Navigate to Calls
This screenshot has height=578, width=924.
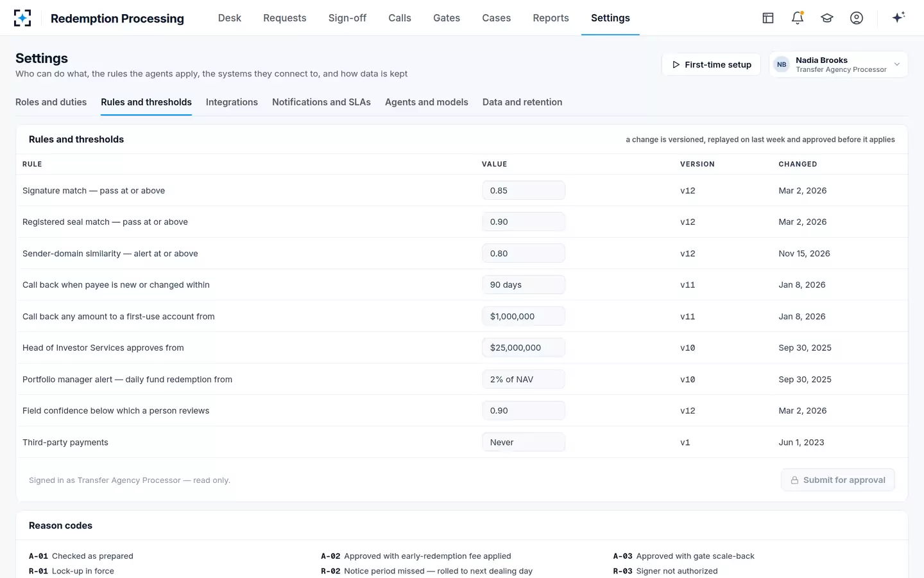coord(400,18)
